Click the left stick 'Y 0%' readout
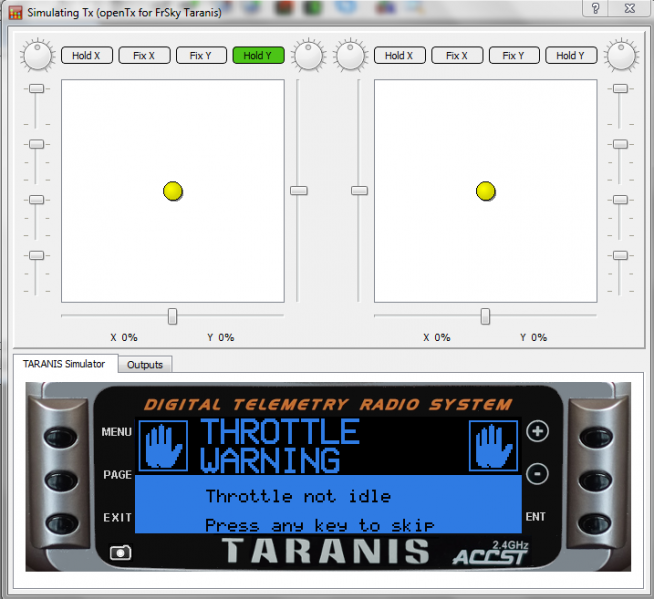 [221, 337]
